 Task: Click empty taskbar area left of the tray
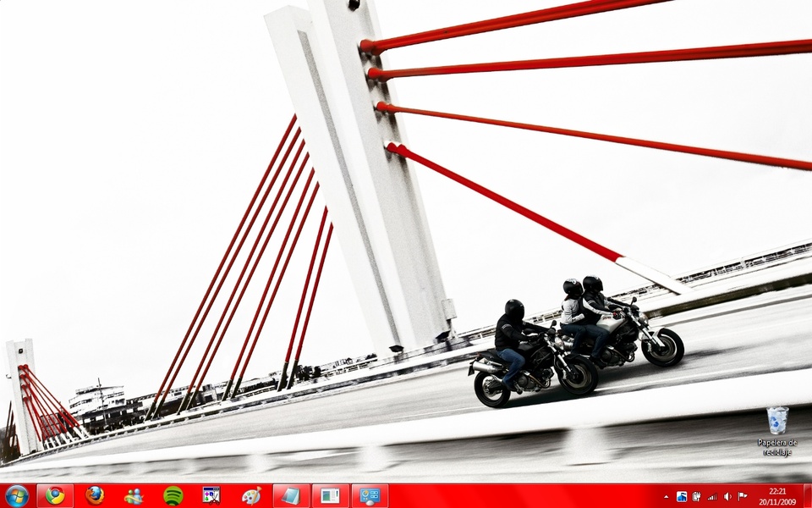tap(524, 495)
